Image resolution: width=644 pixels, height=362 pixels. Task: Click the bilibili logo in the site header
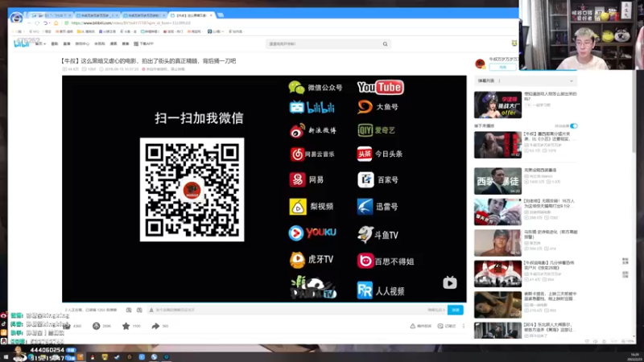(22, 43)
